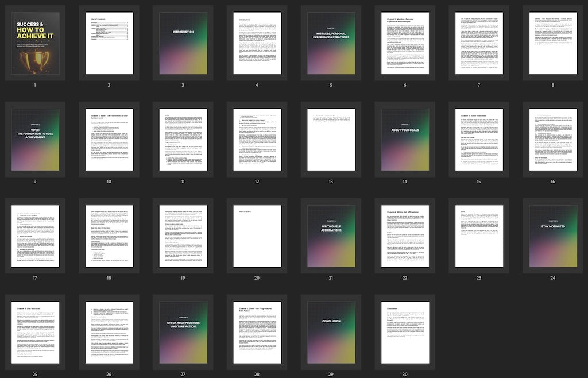The width and height of the screenshot is (588, 378).
Task: Click page 25 Chapter 5 text thumbnail
Action: 35,332
